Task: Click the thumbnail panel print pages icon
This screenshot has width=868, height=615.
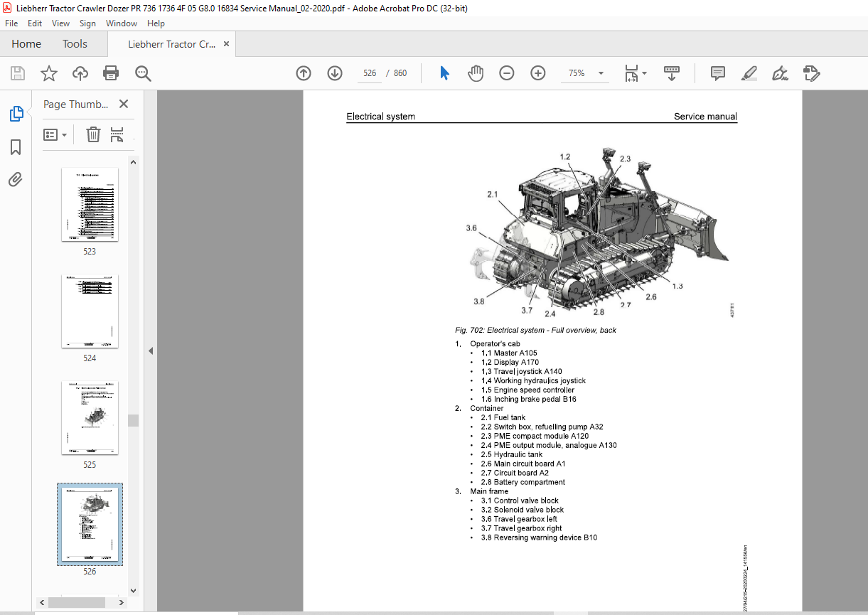Action: coord(117,134)
